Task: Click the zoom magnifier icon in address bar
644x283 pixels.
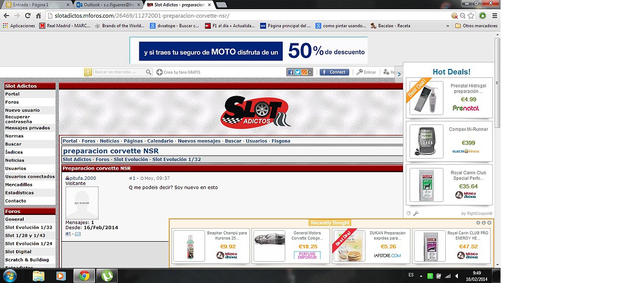Action: [x=463, y=16]
